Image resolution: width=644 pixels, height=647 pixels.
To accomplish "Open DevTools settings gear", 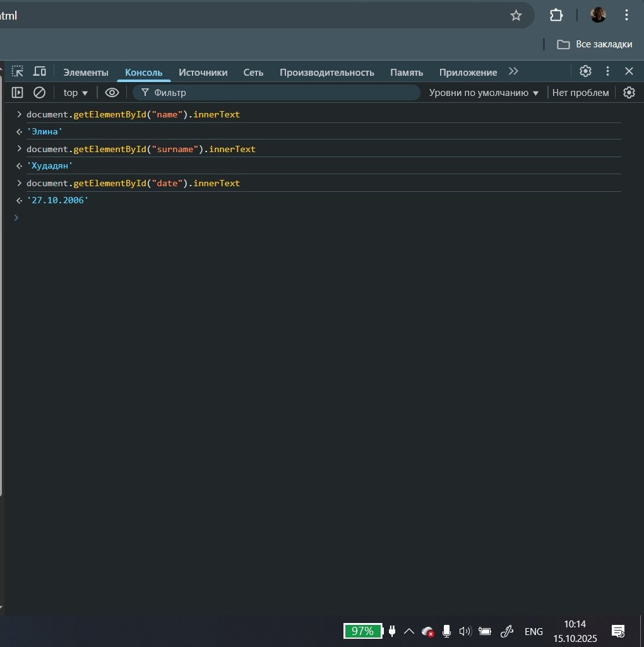I will [x=585, y=71].
